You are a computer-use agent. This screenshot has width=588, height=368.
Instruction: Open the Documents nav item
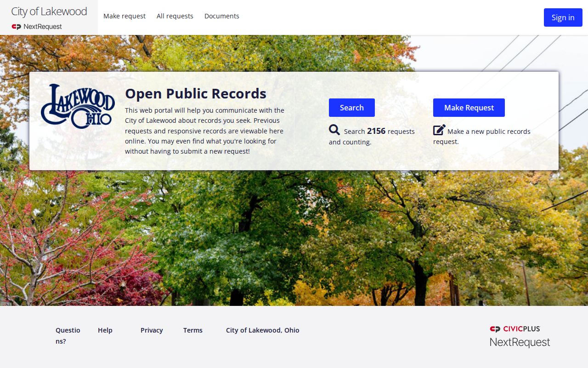click(222, 16)
